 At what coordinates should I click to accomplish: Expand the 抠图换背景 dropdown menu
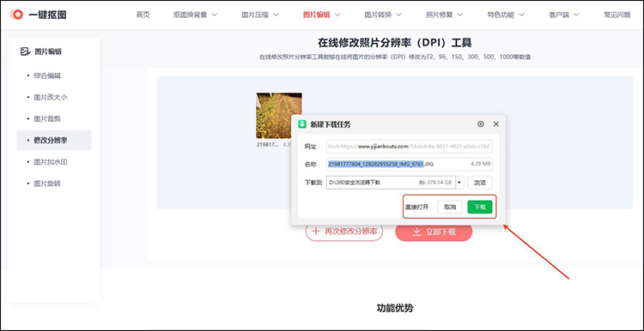(195, 15)
